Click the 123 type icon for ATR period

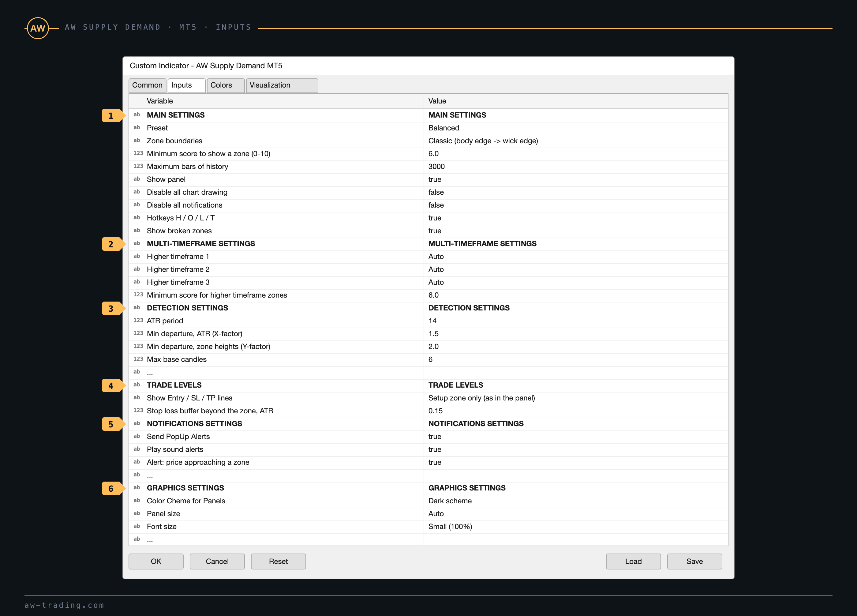tap(138, 321)
